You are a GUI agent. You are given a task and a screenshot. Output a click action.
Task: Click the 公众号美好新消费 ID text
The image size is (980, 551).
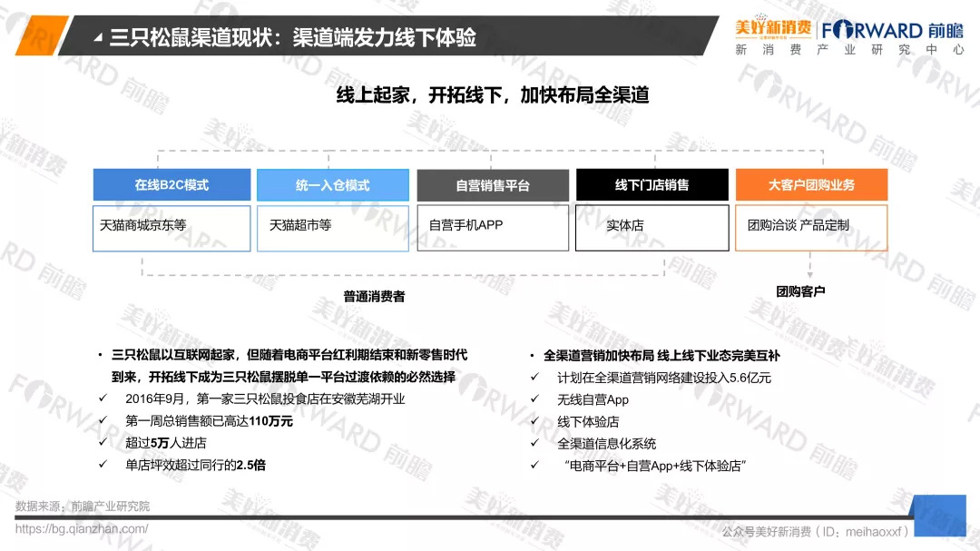pos(815,532)
